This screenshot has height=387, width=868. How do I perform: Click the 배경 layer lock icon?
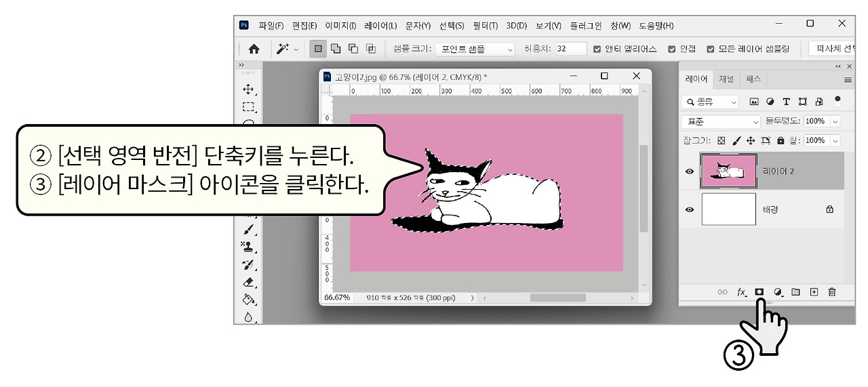pos(829,209)
